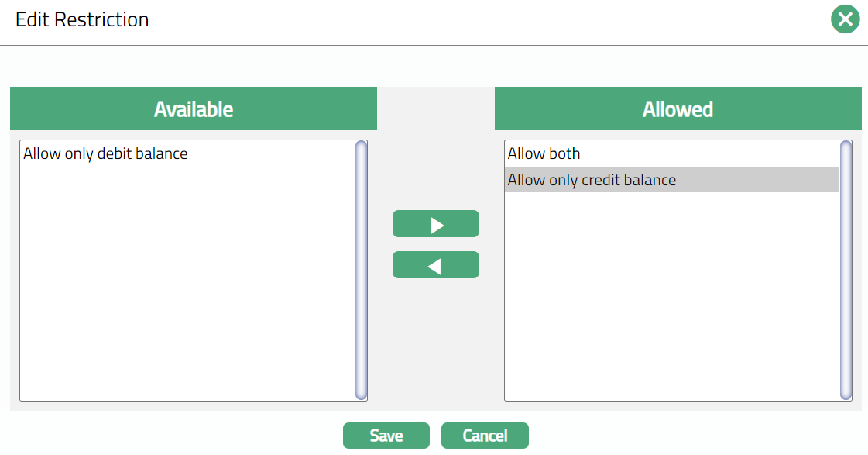Click gray space above the move-right arrow

436,155
